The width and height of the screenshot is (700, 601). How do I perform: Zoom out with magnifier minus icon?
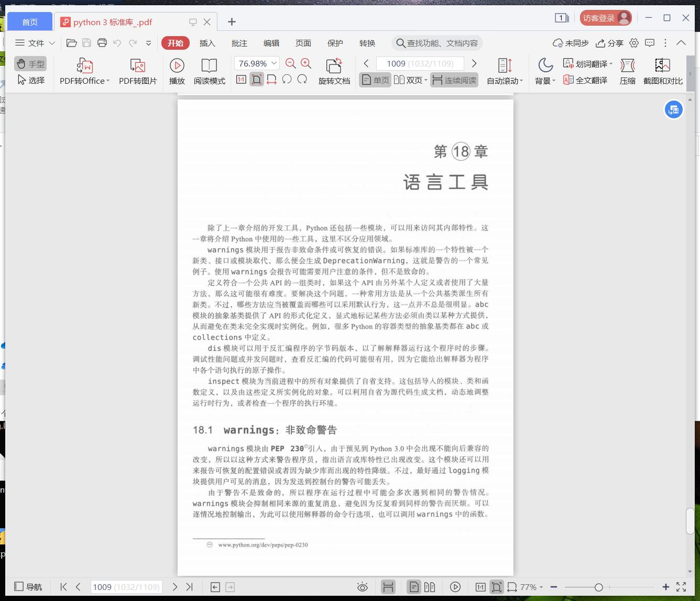(x=291, y=63)
